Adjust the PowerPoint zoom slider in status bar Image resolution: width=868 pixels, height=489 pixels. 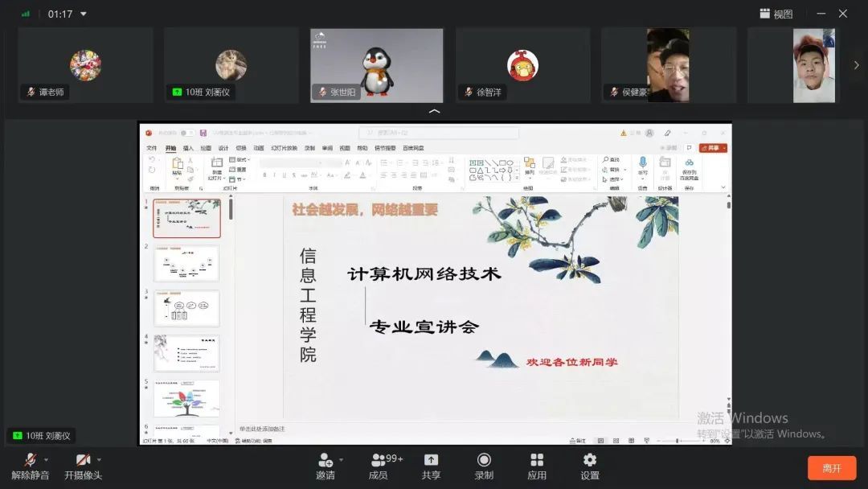(x=678, y=441)
